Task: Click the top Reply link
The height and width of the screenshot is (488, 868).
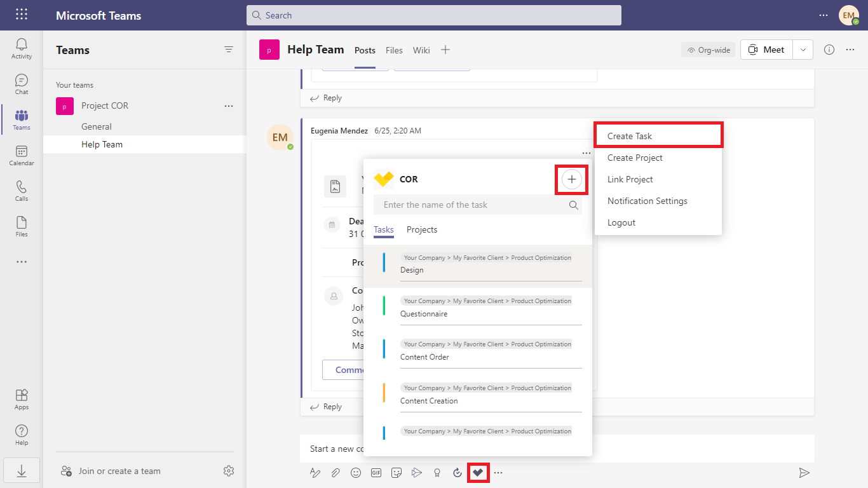Action: (x=325, y=98)
